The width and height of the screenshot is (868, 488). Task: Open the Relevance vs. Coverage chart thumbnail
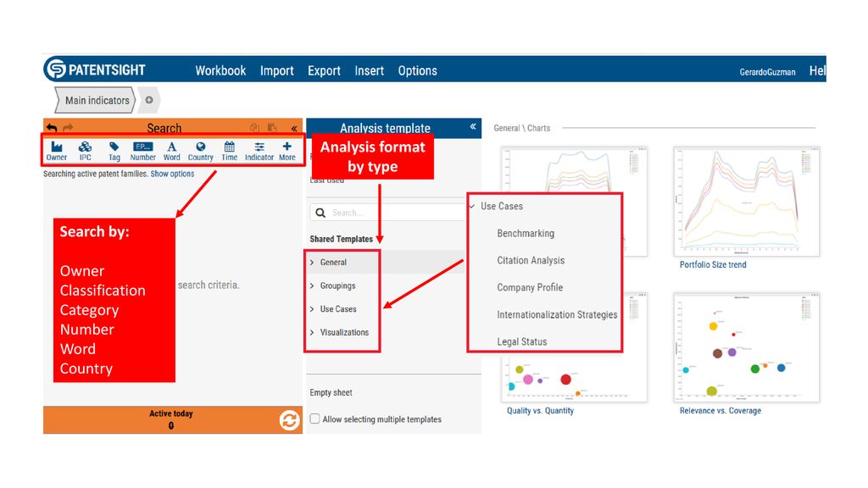[x=746, y=347]
